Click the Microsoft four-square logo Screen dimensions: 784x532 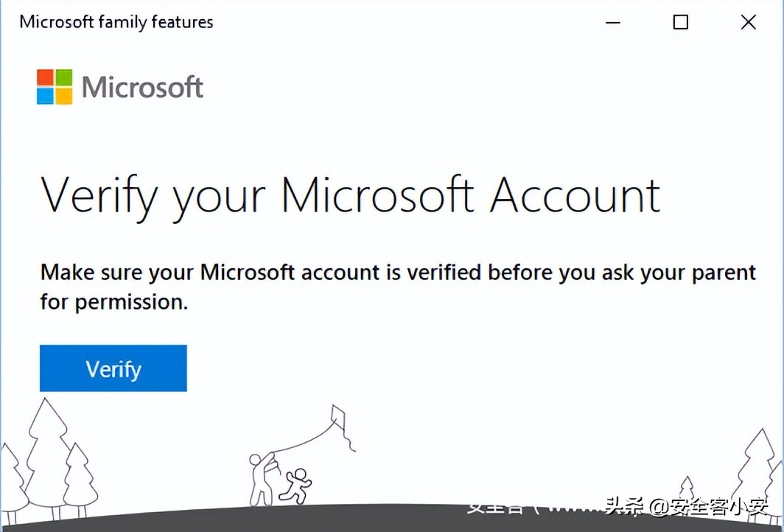click(x=55, y=87)
